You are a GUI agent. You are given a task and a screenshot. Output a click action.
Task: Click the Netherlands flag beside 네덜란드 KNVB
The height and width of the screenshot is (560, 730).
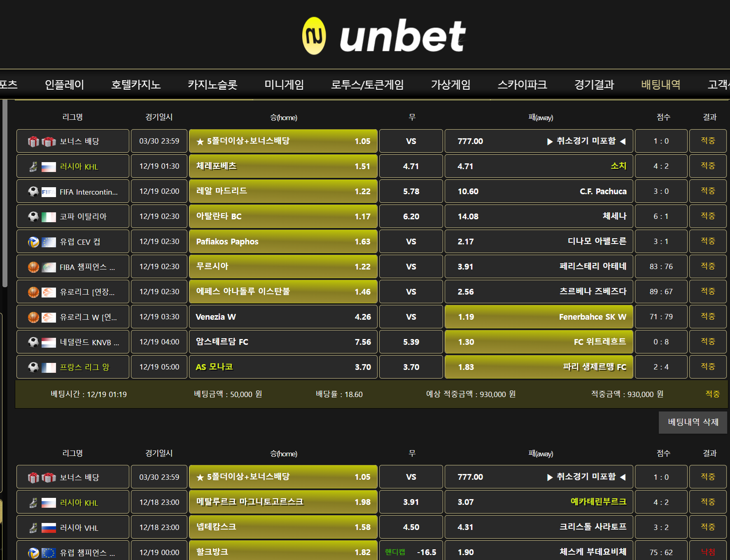49,342
